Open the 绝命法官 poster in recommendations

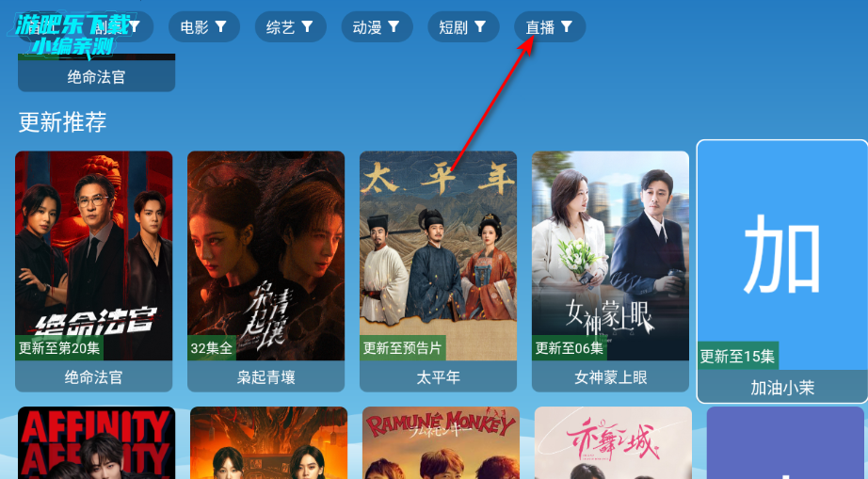click(93, 256)
